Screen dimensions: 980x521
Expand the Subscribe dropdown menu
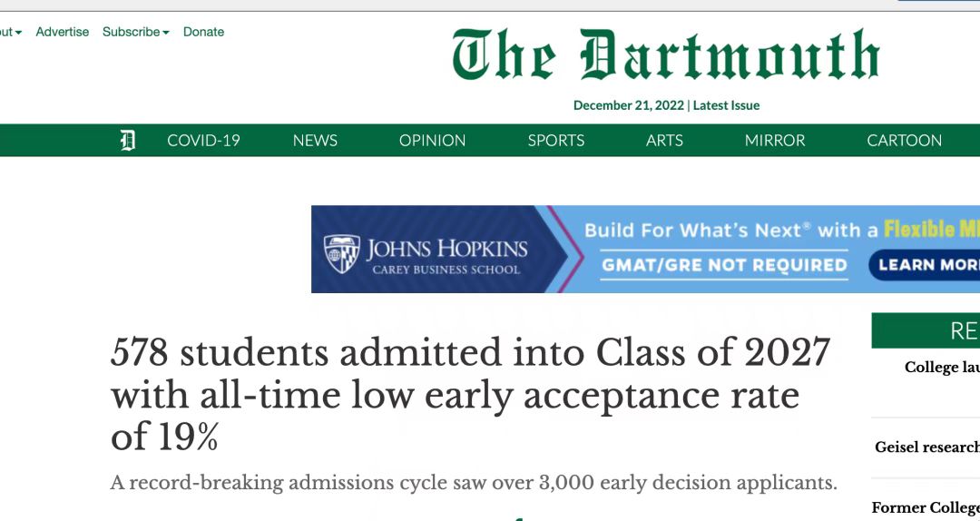click(x=135, y=32)
